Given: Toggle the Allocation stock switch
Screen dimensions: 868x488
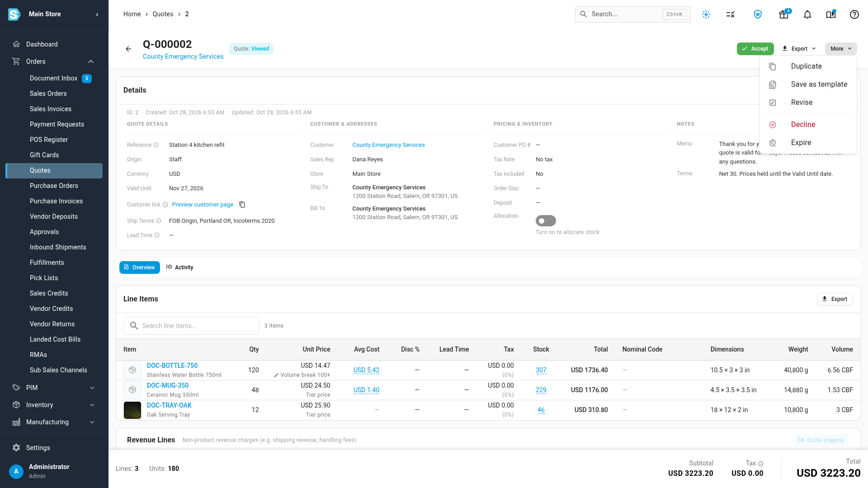Looking at the screenshot, I should 546,221.
